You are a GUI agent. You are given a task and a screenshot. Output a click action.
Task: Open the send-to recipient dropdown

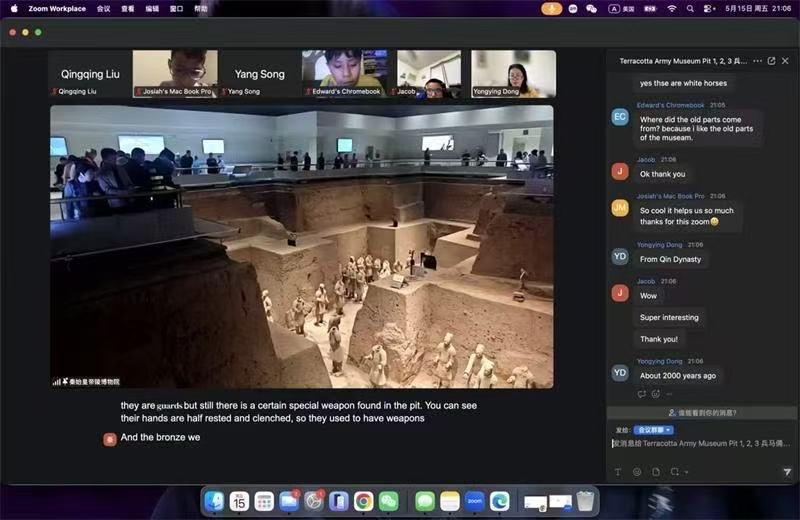654,430
